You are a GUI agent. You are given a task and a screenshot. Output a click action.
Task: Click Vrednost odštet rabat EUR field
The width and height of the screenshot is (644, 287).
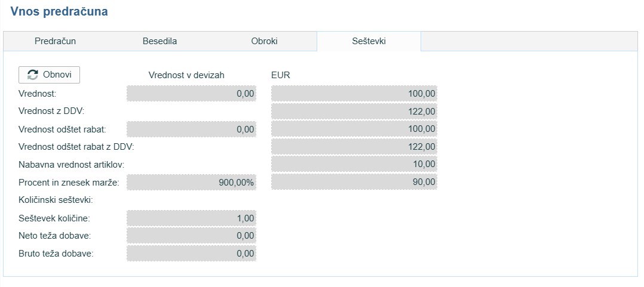tap(354, 129)
